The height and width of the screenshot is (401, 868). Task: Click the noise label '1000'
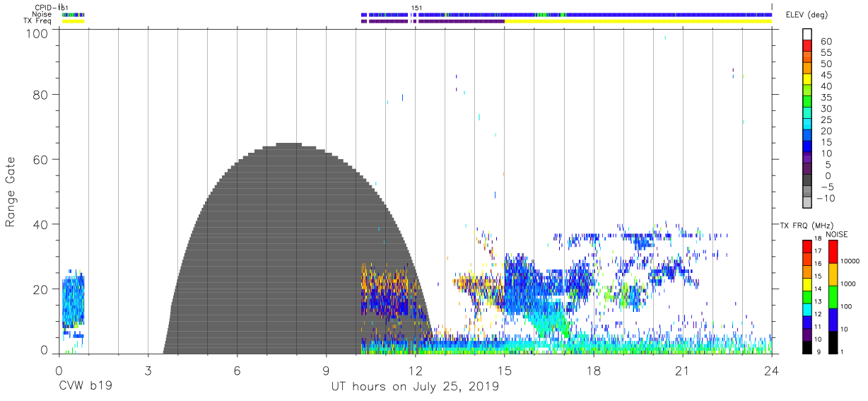[848, 284]
